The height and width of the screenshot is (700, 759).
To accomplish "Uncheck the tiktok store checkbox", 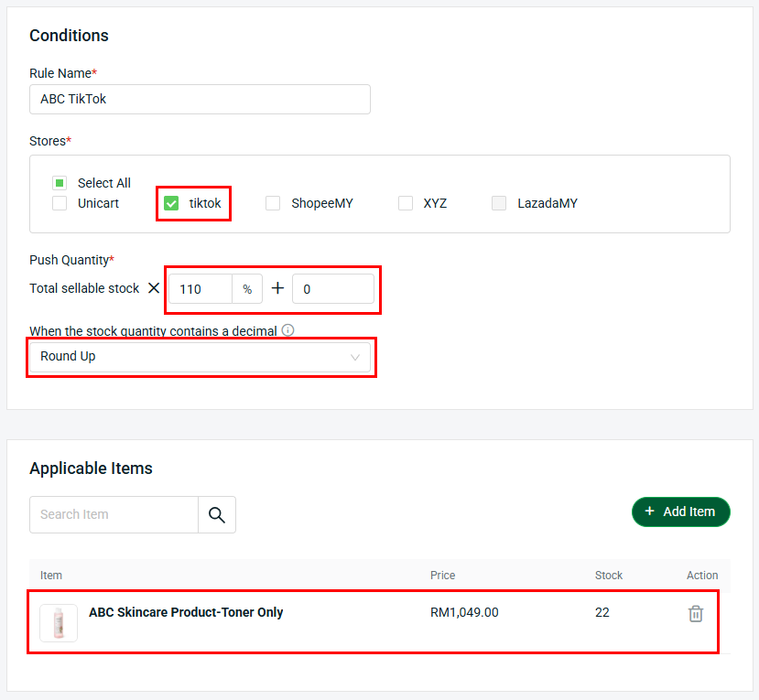I will tap(171, 203).
